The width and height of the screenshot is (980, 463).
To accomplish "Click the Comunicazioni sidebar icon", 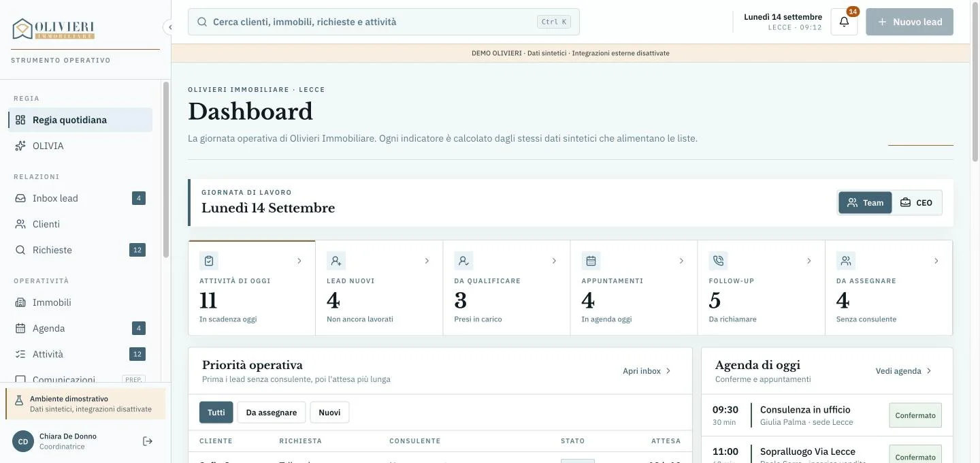I will pyautogui.click(x=20, y=380).
